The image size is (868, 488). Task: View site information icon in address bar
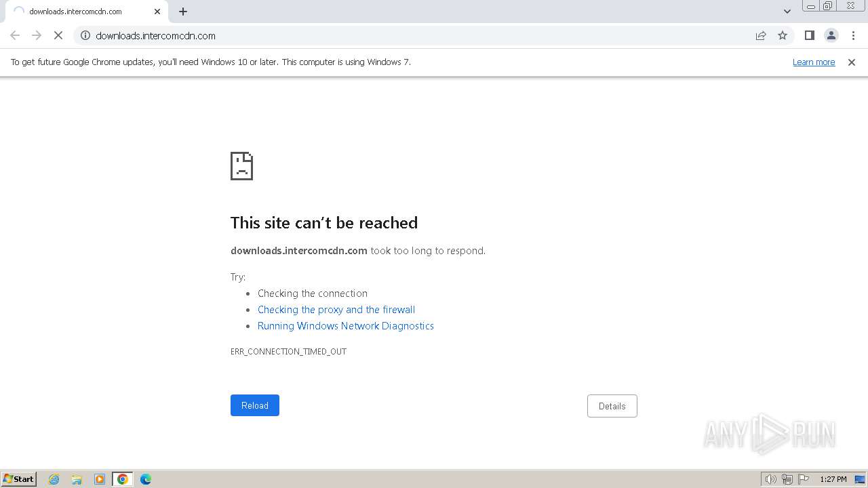(85, 35)
